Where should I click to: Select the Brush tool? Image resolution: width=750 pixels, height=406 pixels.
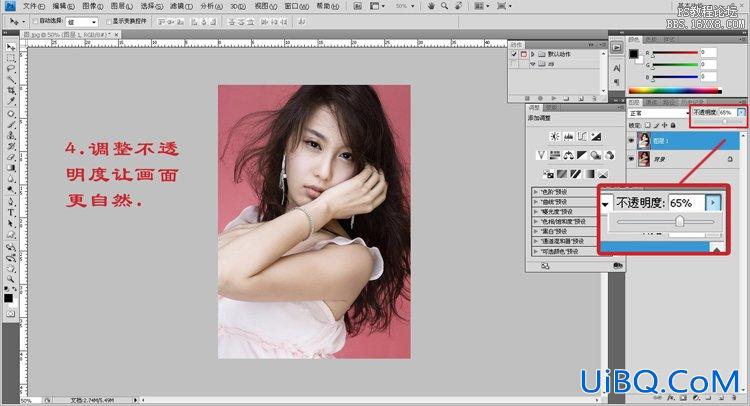[x=11, y=124]
